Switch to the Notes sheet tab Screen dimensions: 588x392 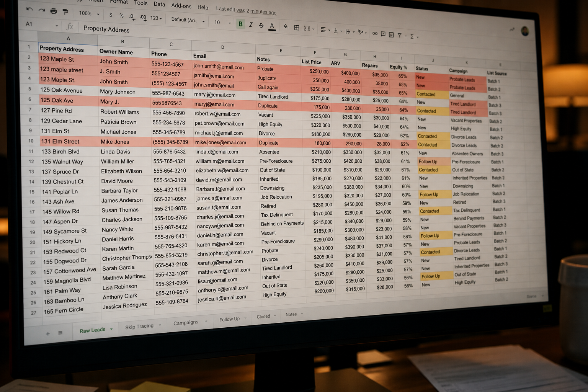point(291,314)
